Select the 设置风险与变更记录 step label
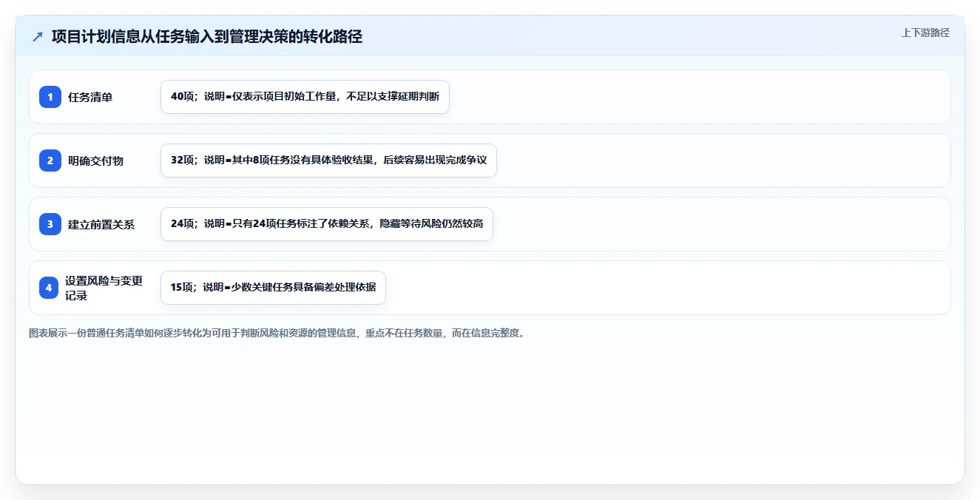Viewport: 980px width, 500px height. (104, 288)
